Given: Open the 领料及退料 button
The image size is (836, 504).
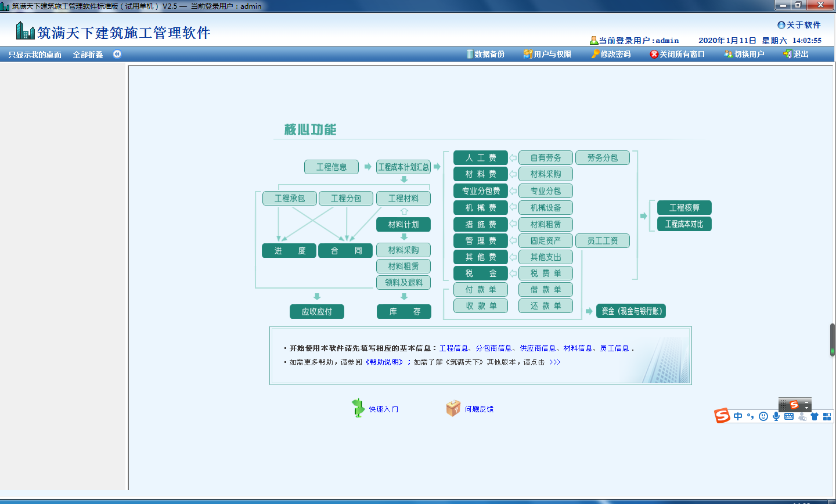Looking at the screenshot, I should coord(403,283).
